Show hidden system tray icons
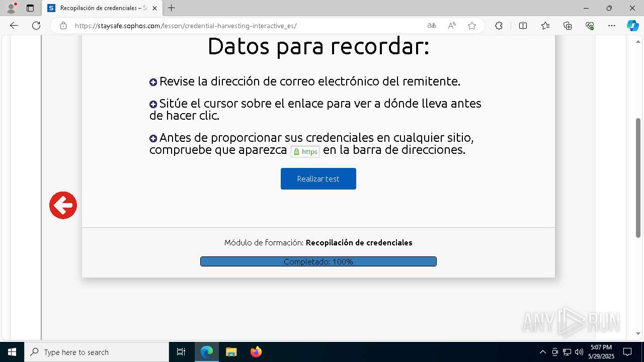This screenshot has height=362, width=644. coord(542,352)
